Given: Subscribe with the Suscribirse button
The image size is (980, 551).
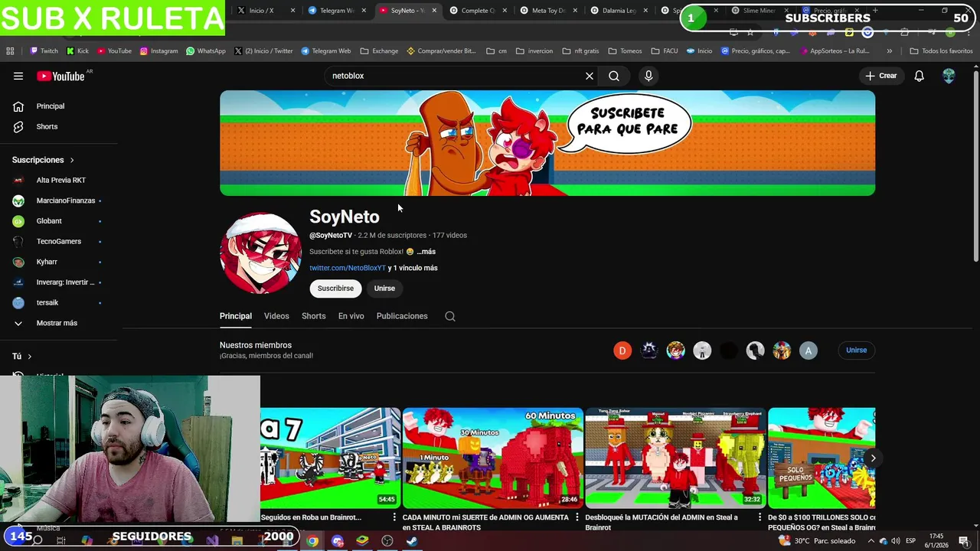Looking at the screenshot, I should 335,289.
